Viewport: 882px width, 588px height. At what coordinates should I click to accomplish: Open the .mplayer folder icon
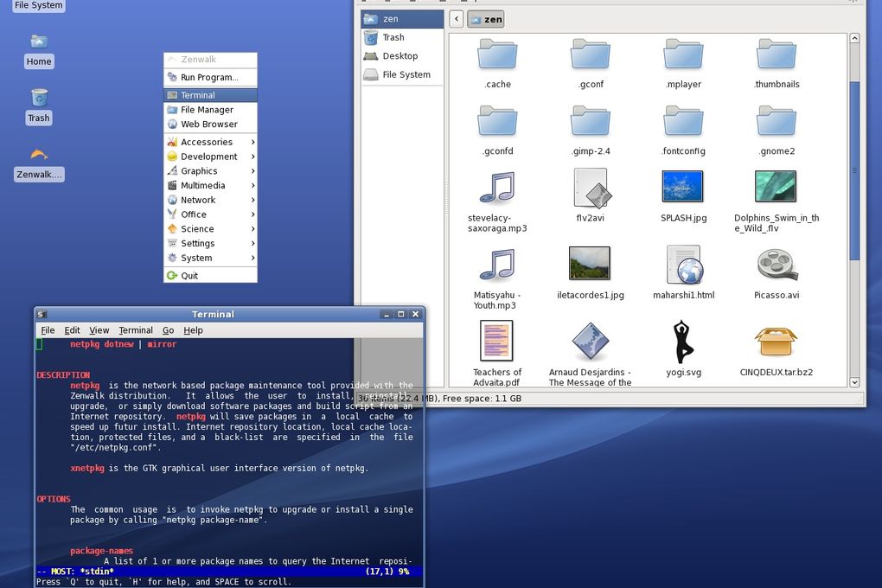pos(683,54)
